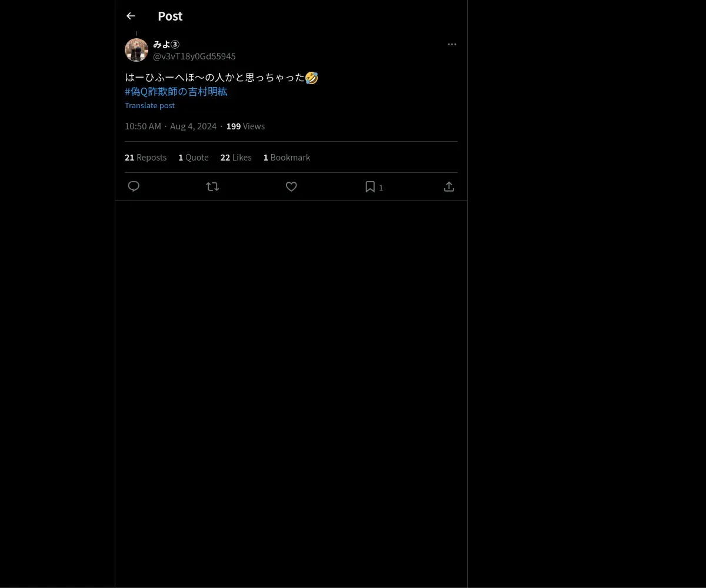
Task: Click the 199 Views count
Action: click(x=245, y=126)
